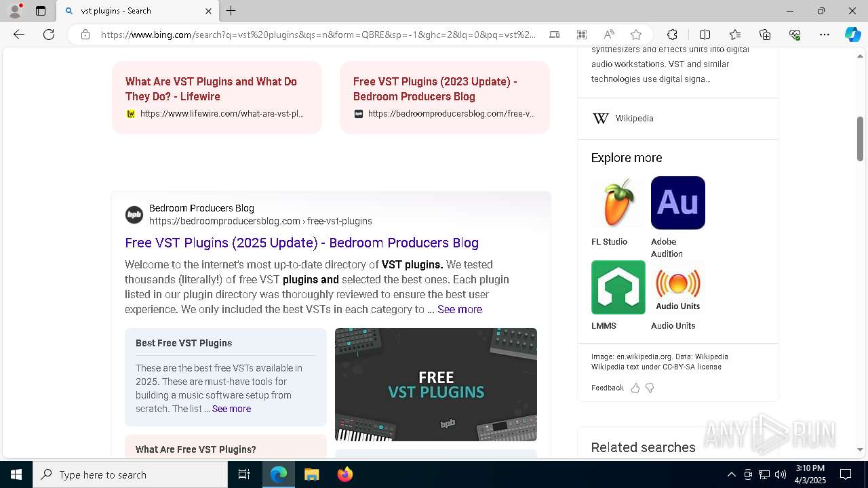This screenshot has height=488, width=868.
Task: Open What Are Free VST Plugins section
Action: click(196, 449)
